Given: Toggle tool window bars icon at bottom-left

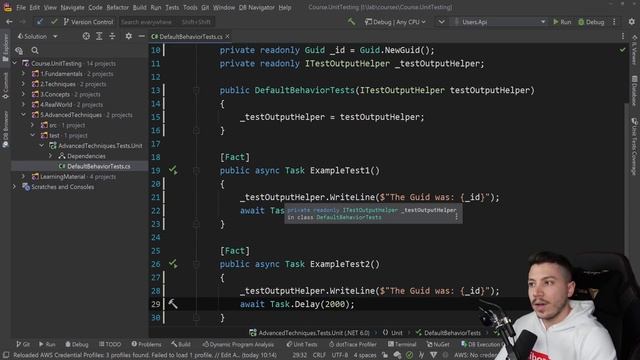Looking at the screenshot, I should click(6, 355).
